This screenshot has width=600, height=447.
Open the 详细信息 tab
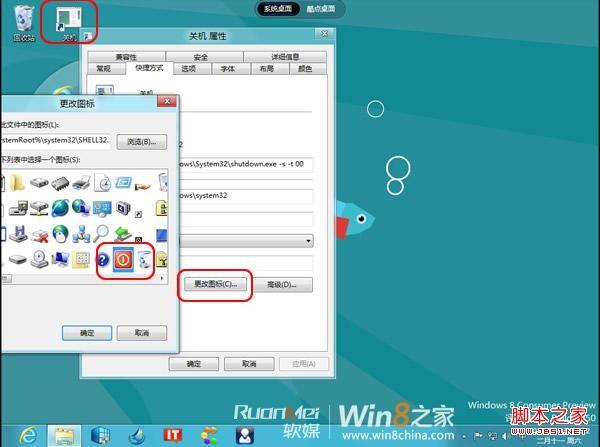(285, 57)
